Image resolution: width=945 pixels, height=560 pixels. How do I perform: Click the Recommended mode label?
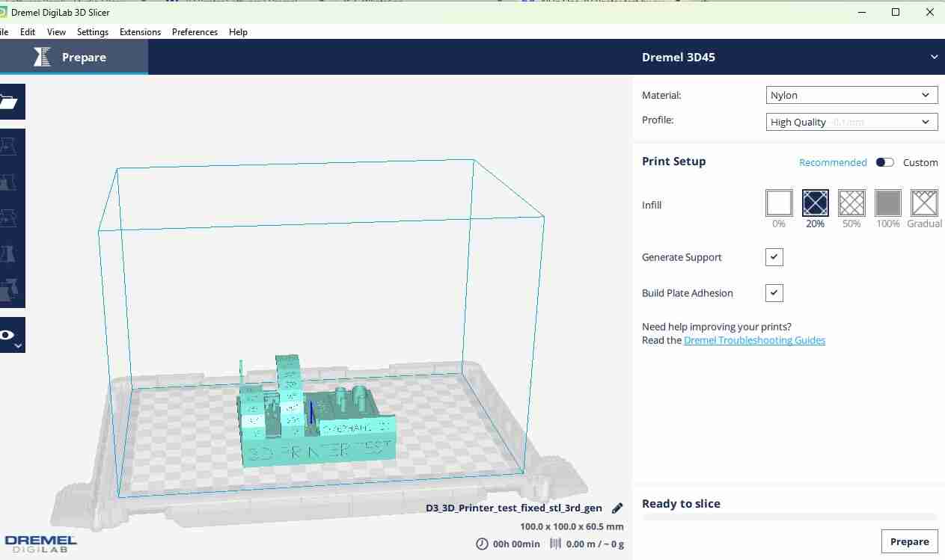[833, 162]
